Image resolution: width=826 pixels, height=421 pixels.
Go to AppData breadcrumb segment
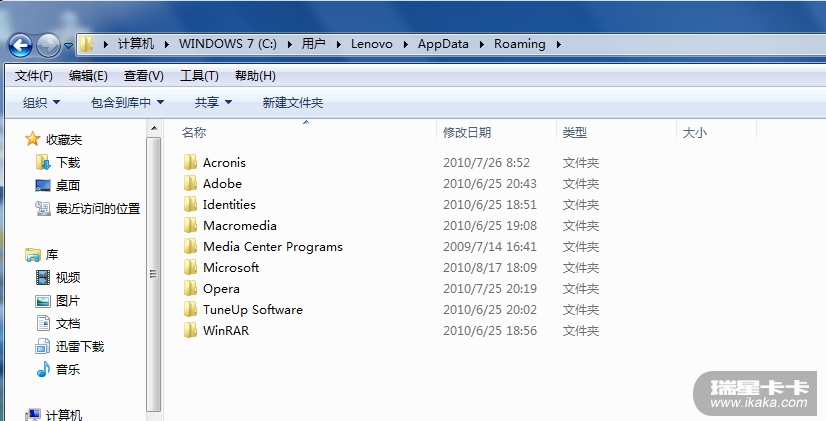tap(443, 44)
